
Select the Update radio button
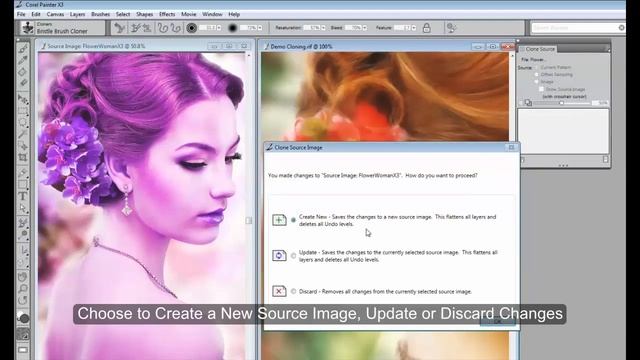(x=293, y=256)
